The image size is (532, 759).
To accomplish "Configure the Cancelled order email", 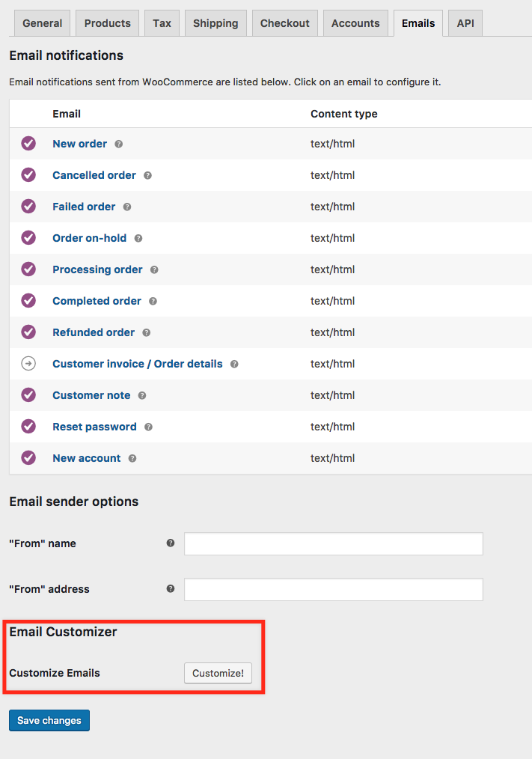I will (94, 175).
